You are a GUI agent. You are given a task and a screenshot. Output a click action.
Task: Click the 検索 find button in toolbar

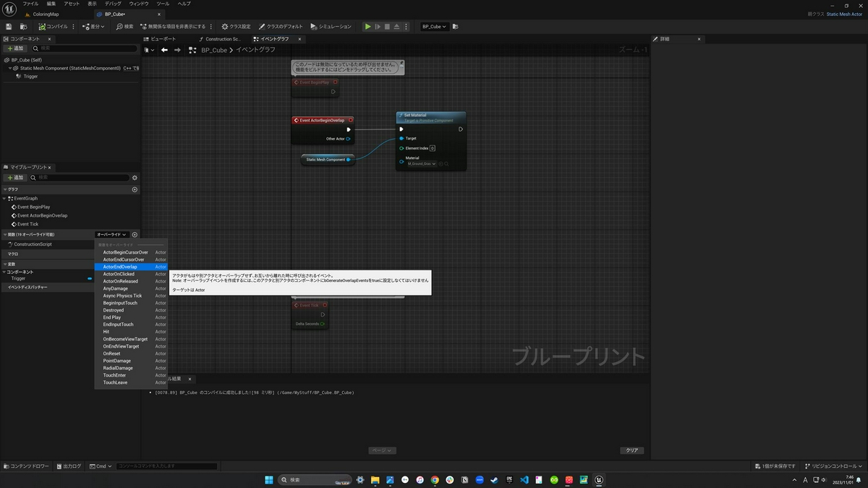pyautogui.click(x=125, y=27)
